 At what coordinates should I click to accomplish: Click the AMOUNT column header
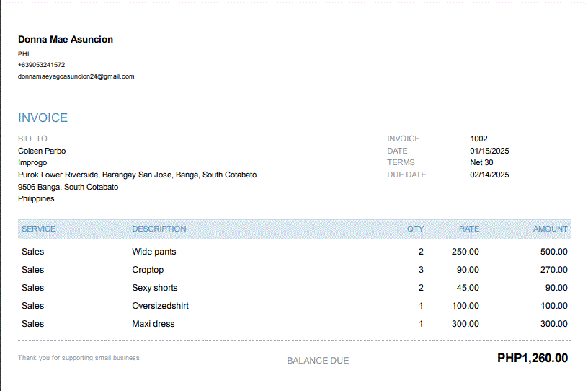[551, 229]
